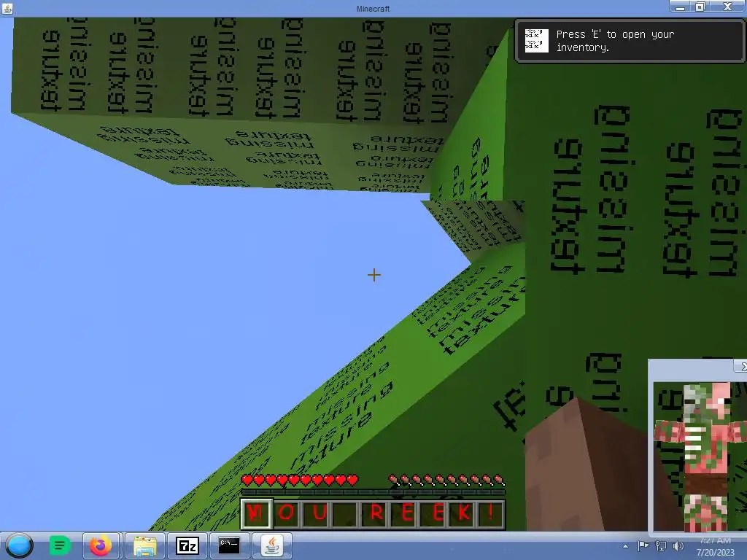Select the Java Minecraft taskbar button
The image size is (747, 560).
tap(271, 545)
